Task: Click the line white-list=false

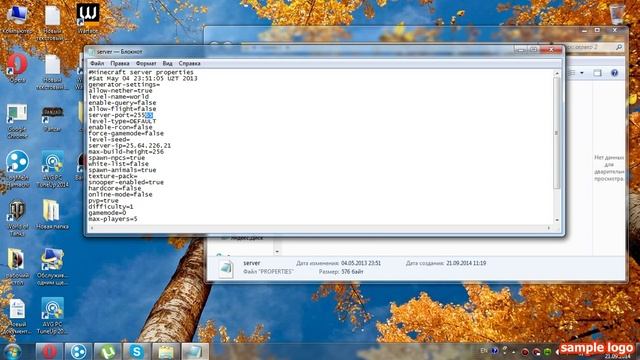Action: click(119, 164)
